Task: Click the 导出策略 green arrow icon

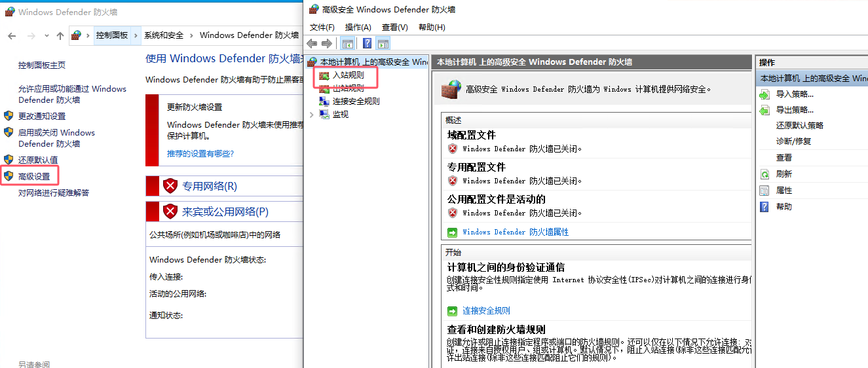Action: tap(764, 110)
